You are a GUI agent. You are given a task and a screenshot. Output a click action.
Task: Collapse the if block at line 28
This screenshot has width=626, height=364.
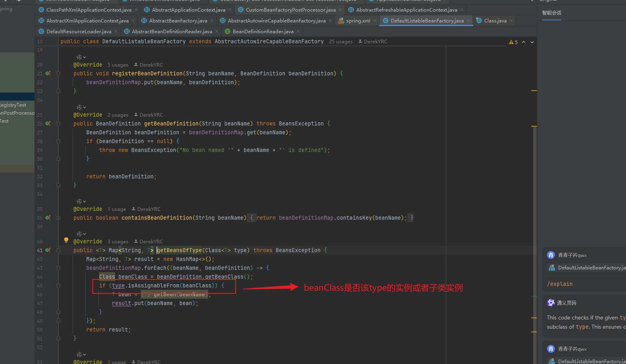(x=58, y=141)
